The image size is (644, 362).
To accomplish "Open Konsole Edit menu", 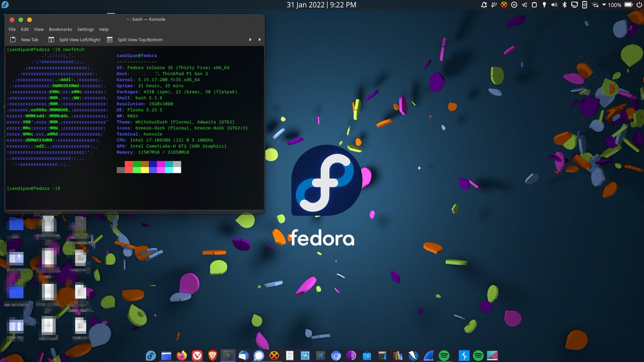I will pos(25,30).
